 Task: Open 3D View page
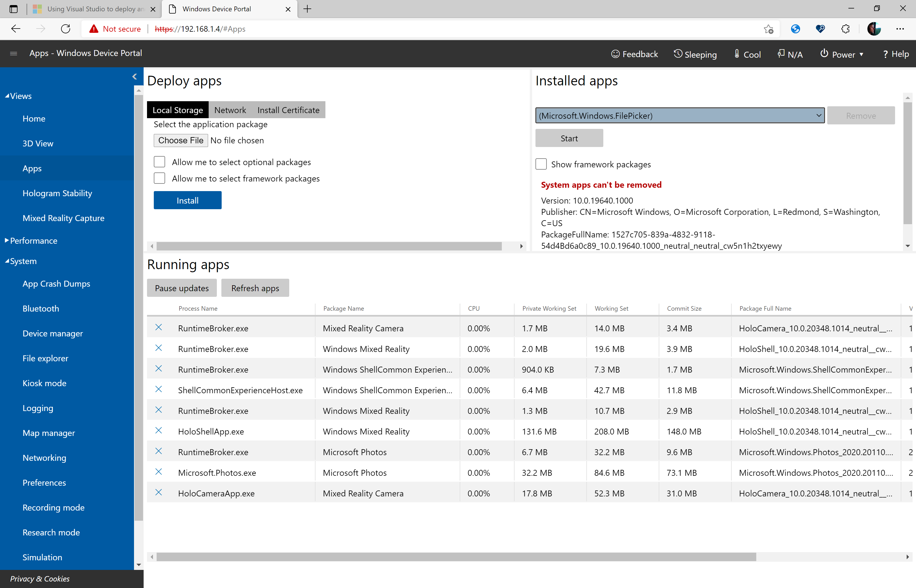tap(38, 144)
